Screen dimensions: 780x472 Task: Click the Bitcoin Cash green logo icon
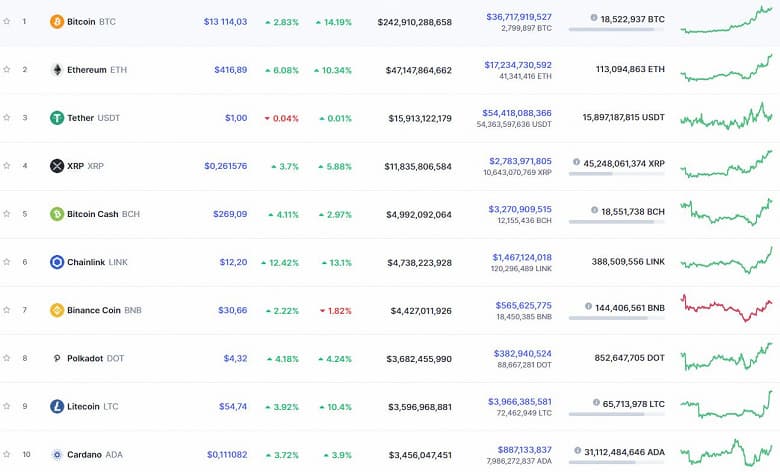pyautogui.click(x=57, y=214)
